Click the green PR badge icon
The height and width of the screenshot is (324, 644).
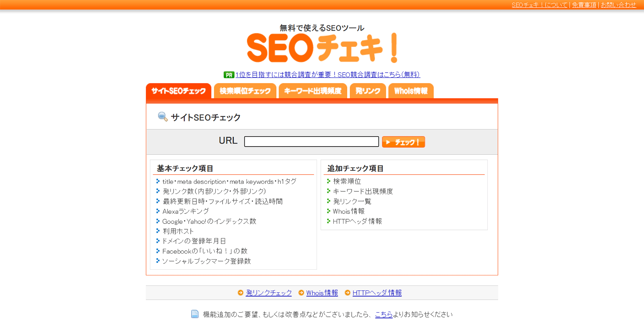tap(229, 75)
